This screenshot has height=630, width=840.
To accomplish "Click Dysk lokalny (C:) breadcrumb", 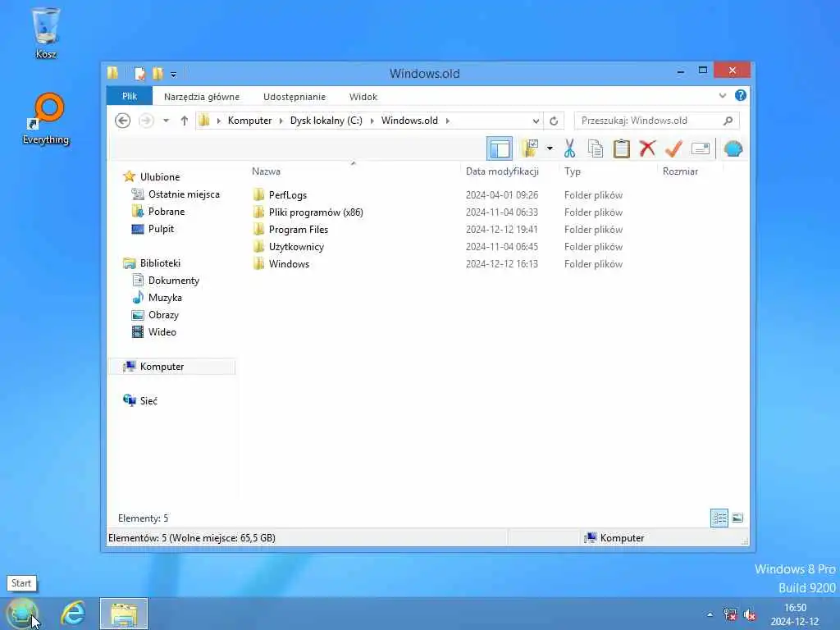I will click(326, 121).
